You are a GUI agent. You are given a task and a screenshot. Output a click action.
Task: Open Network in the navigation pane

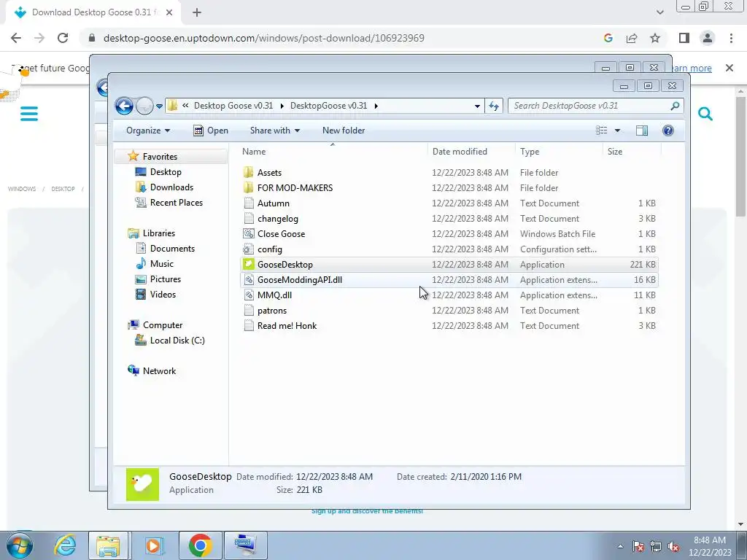point(159,371)
